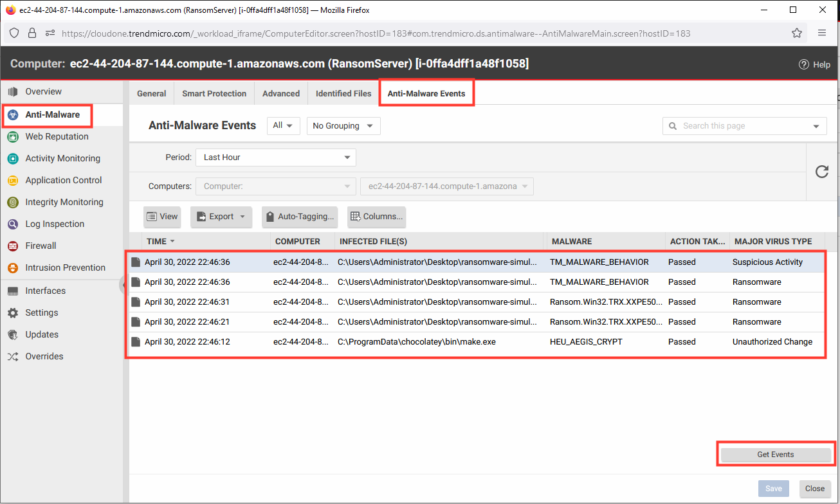Expand the Export button dropdown arrow

[x=242, y=217]
